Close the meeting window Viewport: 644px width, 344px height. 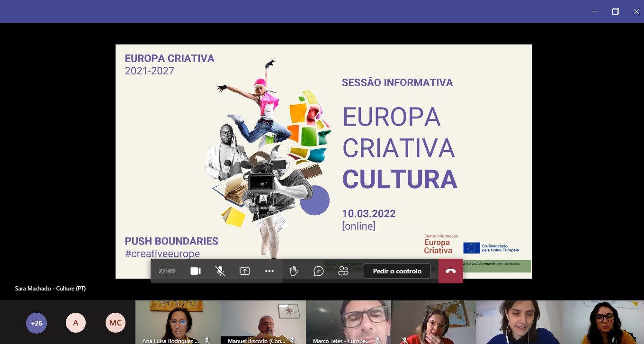tap(636, 11)
